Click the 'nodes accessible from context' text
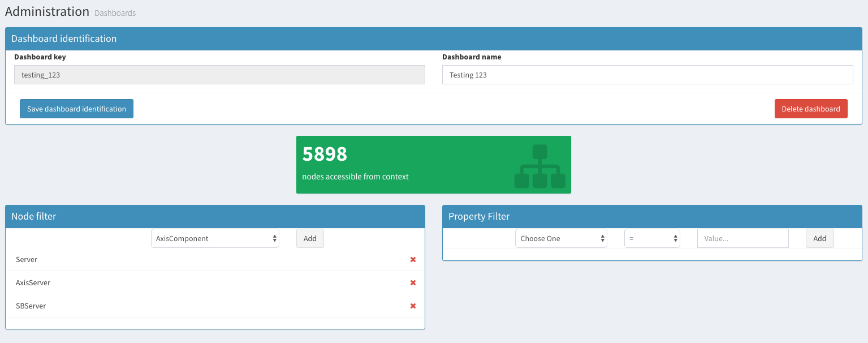Viewport: 868px width, 343px height. tap(355, 177)
